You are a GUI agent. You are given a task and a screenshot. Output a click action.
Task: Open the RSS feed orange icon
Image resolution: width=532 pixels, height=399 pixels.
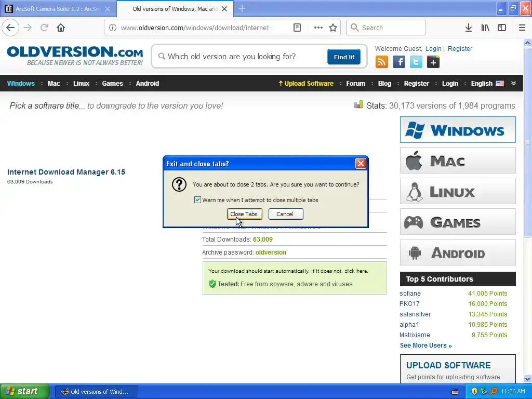(x=382, y=62)
